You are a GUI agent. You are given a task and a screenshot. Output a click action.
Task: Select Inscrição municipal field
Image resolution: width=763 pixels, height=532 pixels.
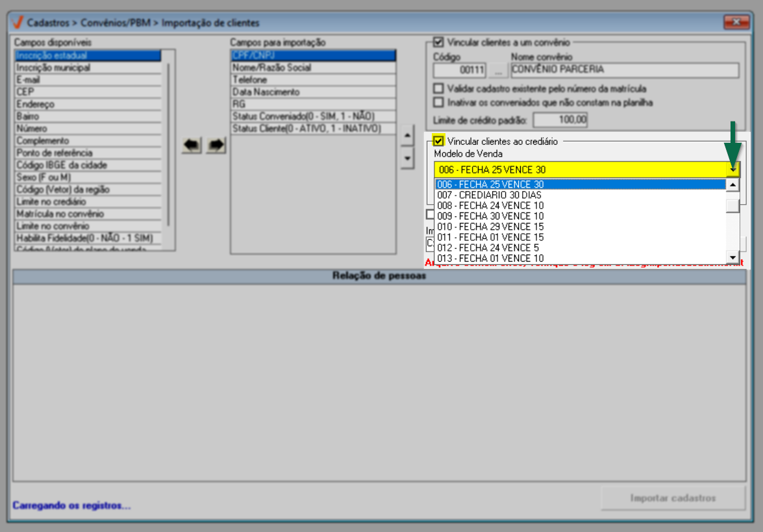pos(88,68)
